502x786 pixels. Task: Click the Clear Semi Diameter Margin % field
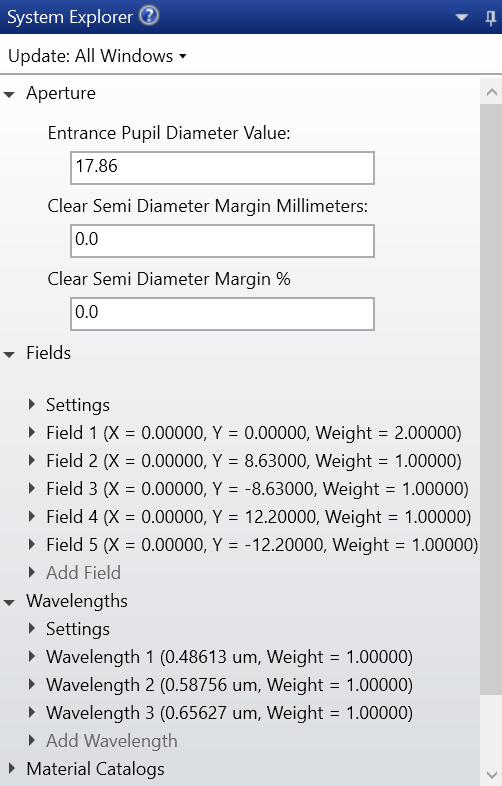point(222,314)
